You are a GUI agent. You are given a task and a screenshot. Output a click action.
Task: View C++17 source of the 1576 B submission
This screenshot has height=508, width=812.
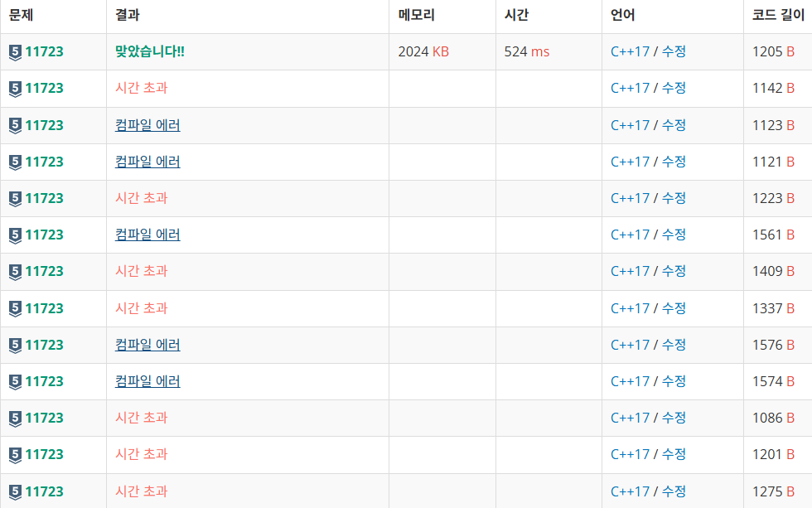click(x=630, y=345)
